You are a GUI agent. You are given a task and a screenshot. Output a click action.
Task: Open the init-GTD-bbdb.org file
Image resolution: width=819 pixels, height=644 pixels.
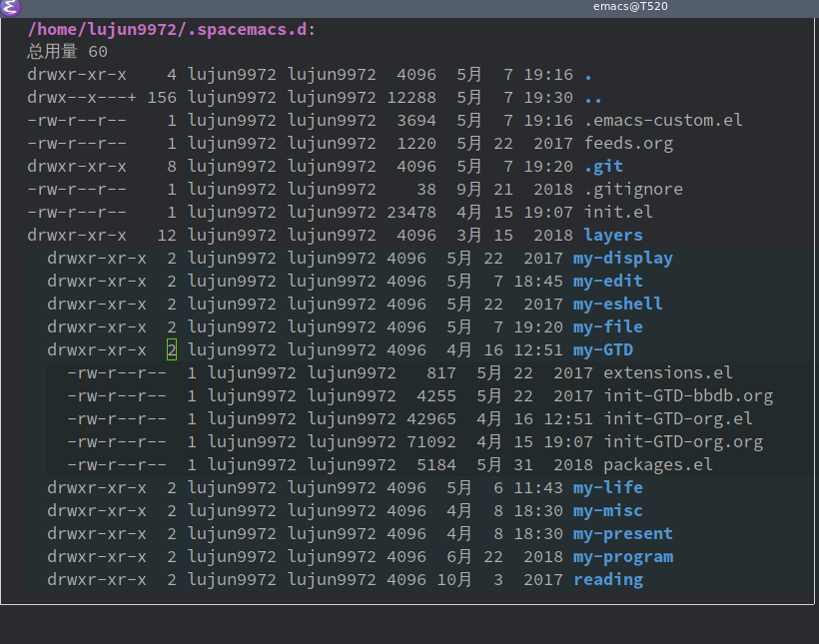[687, 395]
